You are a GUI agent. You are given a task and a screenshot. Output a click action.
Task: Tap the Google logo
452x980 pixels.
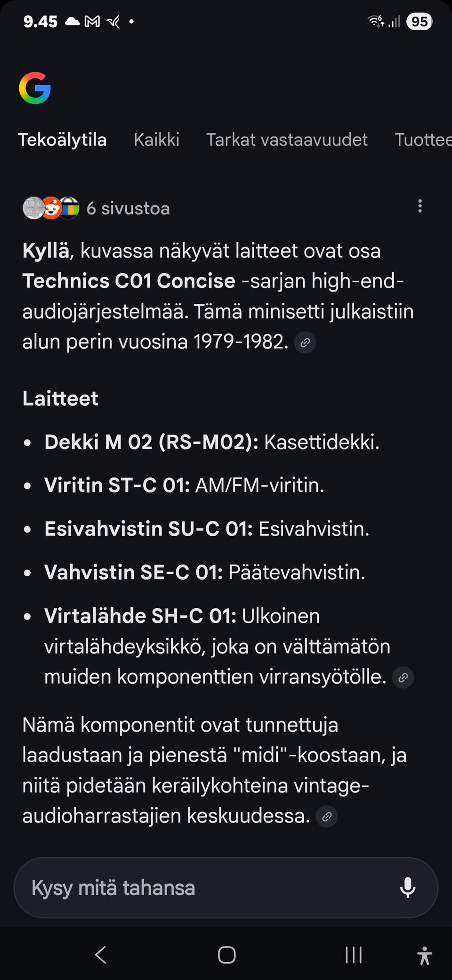click(35, 88)
